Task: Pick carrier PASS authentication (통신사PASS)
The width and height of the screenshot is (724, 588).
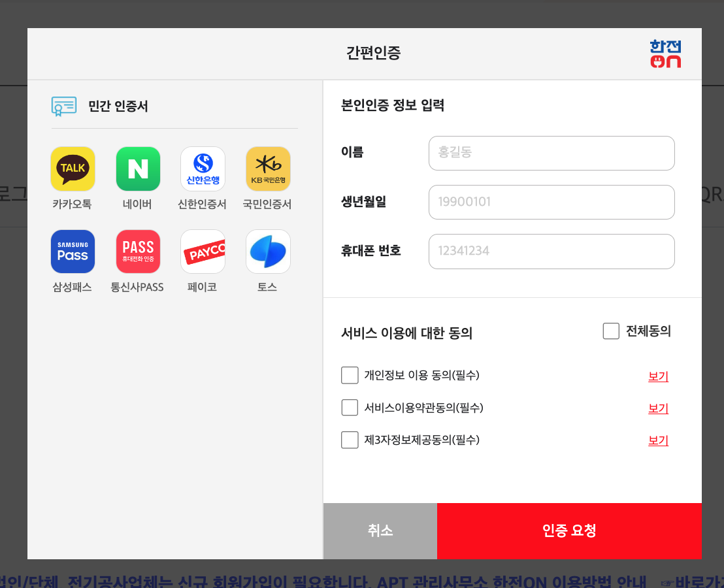Action: tap(138, 252)
